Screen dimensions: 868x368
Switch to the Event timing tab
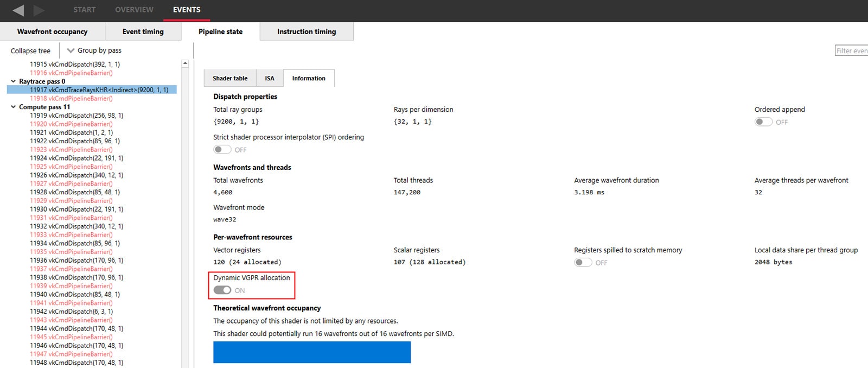coord(143,31)
